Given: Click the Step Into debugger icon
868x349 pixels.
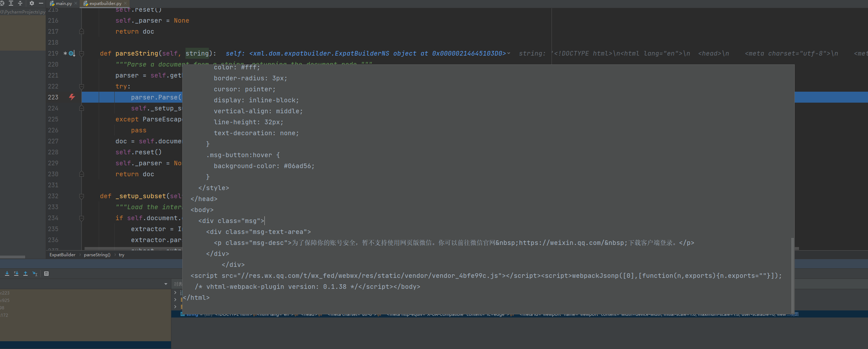Looking at the screenshot, I should tap(7, 274).
